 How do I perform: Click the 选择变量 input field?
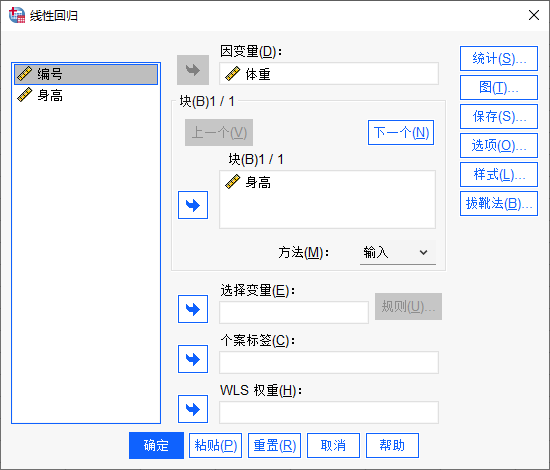(x=294, y=312)
